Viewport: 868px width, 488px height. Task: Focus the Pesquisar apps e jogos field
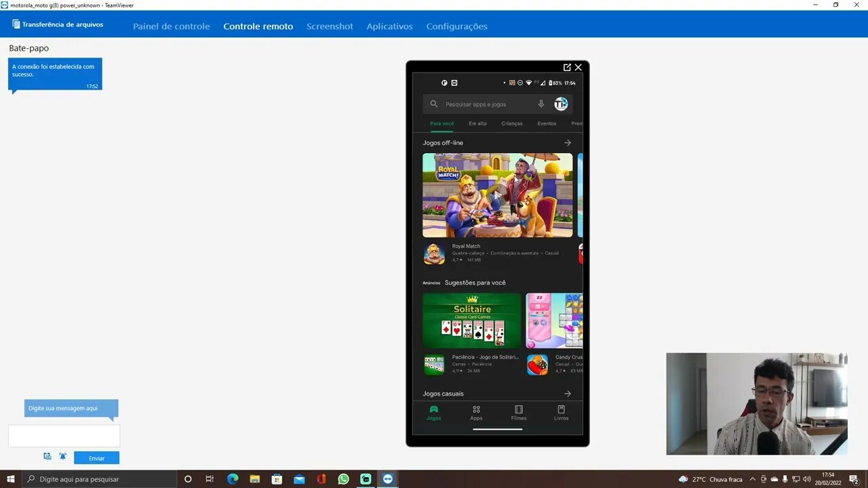[497, 104]
